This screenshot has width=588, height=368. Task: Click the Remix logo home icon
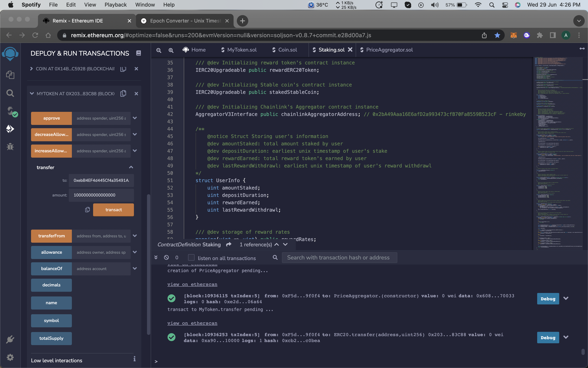pos(10,53)
